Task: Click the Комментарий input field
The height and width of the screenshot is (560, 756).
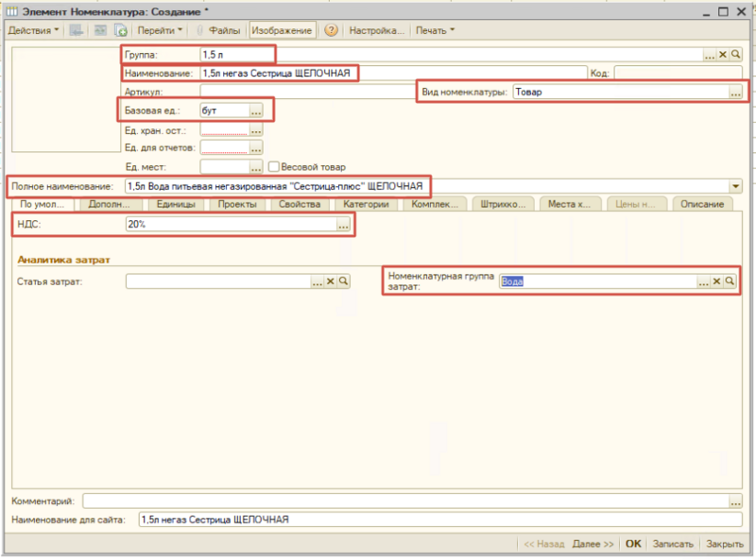Action: pyautogui.click(x=405, y=501)
